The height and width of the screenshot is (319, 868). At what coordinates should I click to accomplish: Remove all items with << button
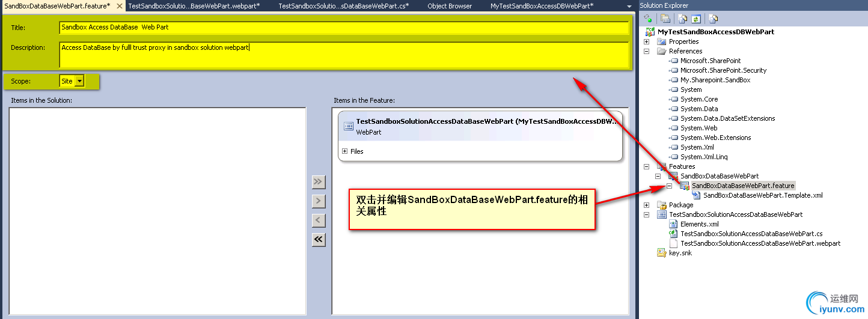(x=319, y=240)
